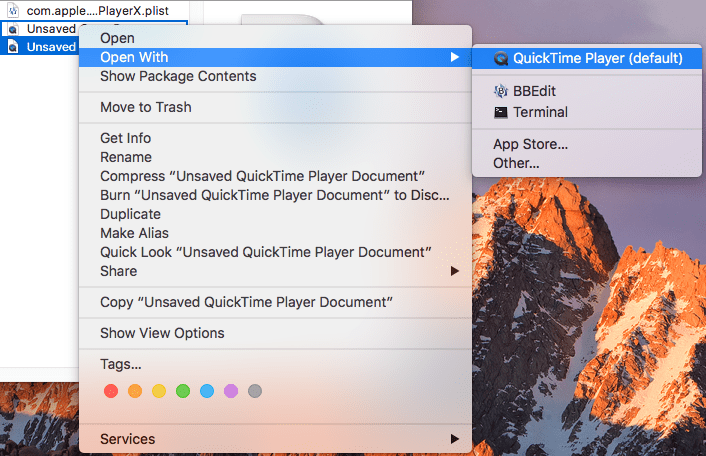Expand the Open With submenu arrow
This screenshot has width=706, height=456.
pyautogui.click(x=455, y=57)
